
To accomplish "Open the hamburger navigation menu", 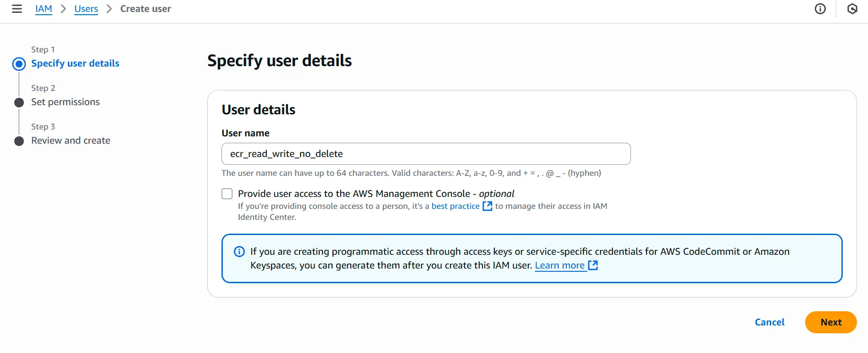I will click(x=17, y=9).
